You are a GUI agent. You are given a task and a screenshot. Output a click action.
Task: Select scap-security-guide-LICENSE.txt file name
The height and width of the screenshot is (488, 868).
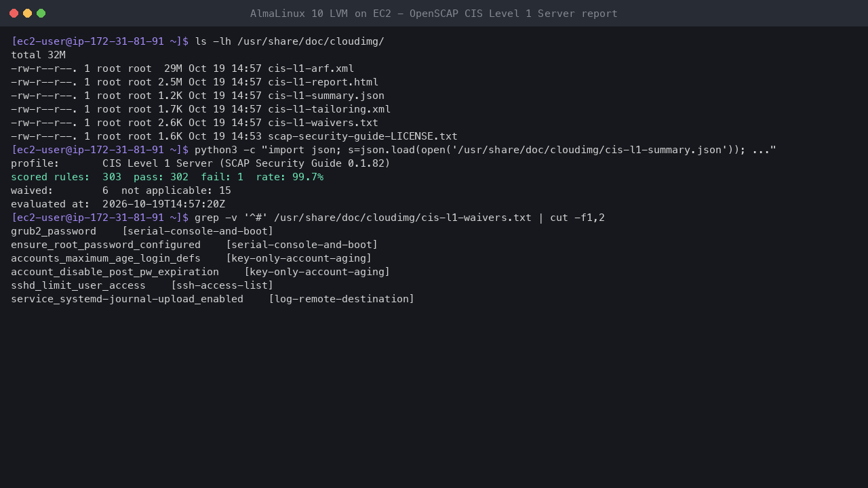[x=363, y=136]
